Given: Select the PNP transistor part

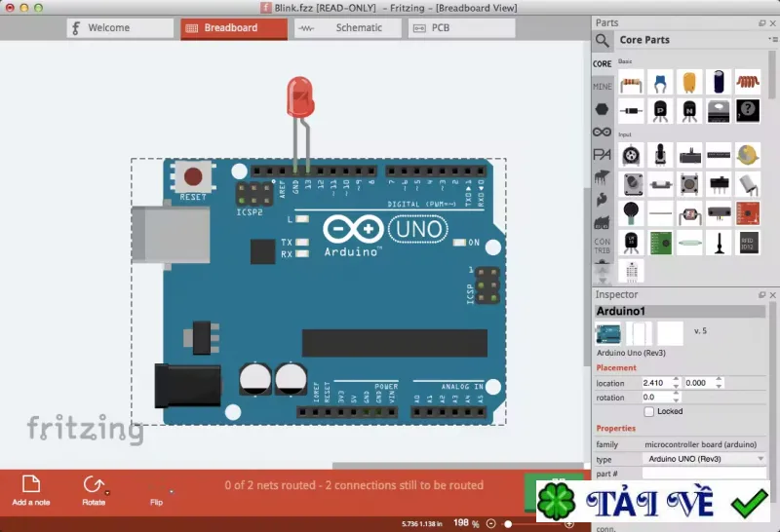Looking at the screenshot, I should pos(660,111).
